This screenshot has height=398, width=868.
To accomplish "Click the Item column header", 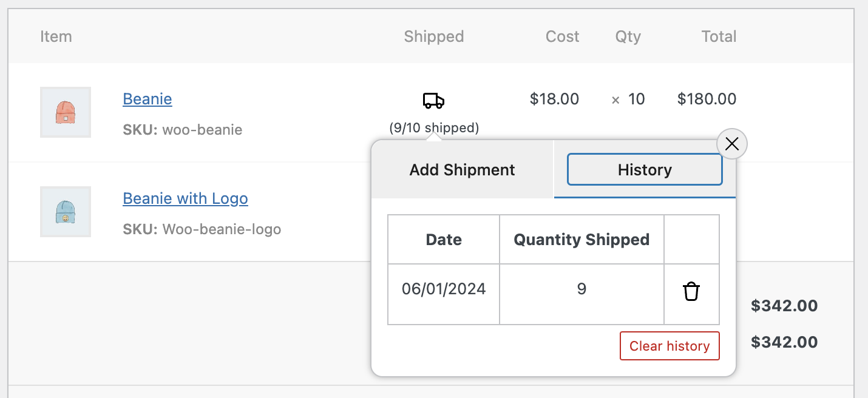I will pyautogui.click(x=56, y=36).
